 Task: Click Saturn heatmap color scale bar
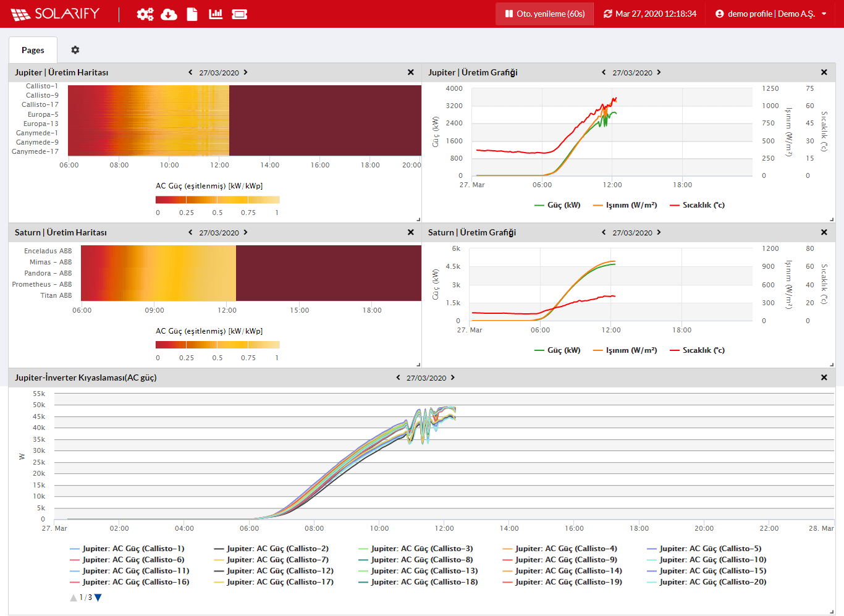click(x=217, y=345)
